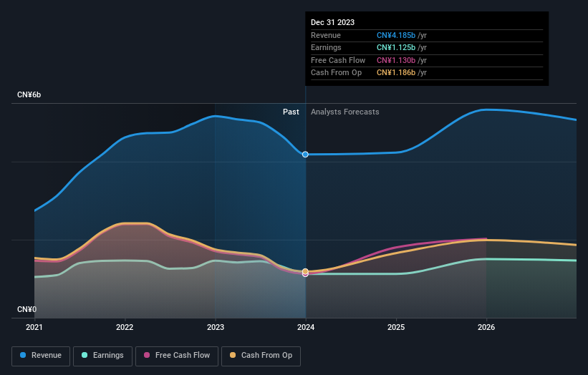This screenshot has width=588, height=375.
Task: Click the 2023 x-axis label
Action: point(216,328)
